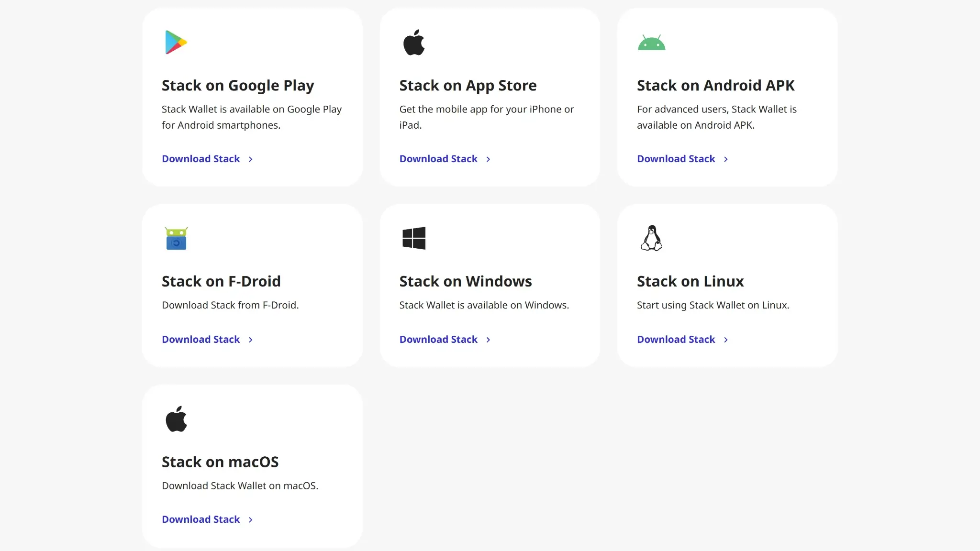Image resolution: width=980 pixels, height=551 pixels.
Task: Click the F-Droid robot icon
Action: 176,238
